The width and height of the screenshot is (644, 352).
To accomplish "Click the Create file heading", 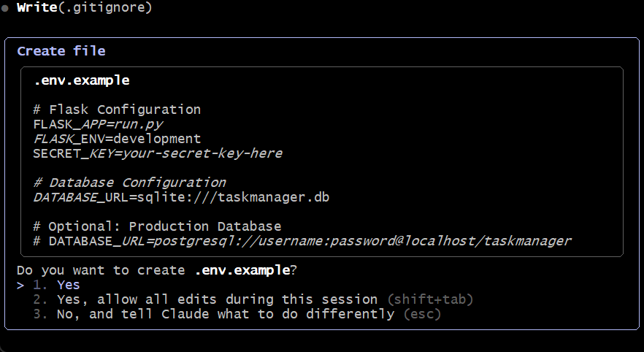I will click(61, 51).
